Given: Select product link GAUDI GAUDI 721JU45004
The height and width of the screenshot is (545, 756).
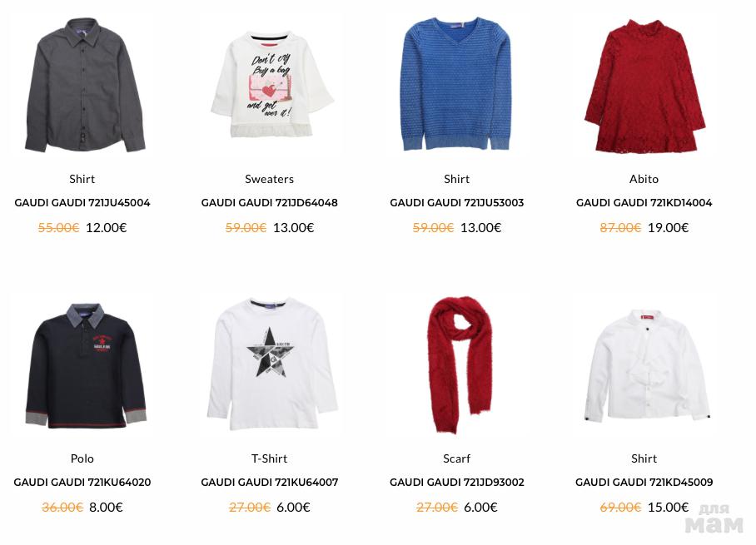Looking at the screenshot, I should click(82, 203).
